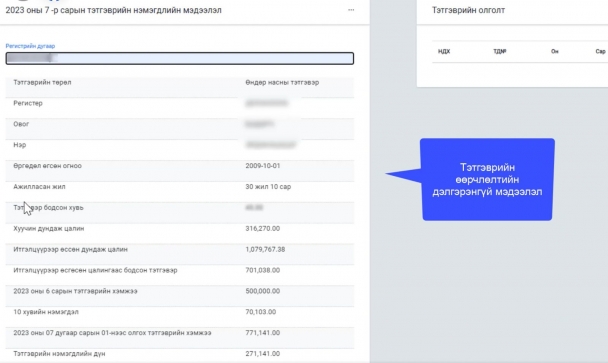The width and height of the screenshot is (608, 363).
Task: Click the Тэтгэврийн олголт panel title
Action: click(x=468, y=10)
